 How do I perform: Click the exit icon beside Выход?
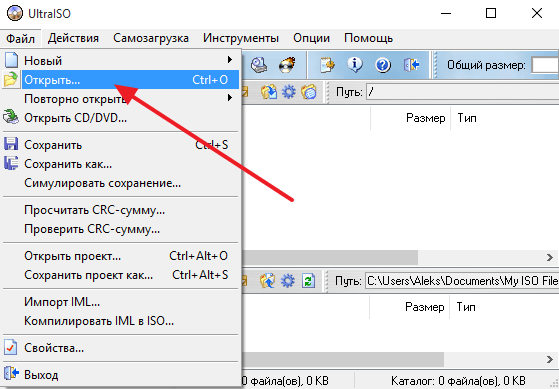(x=11, y=374)
